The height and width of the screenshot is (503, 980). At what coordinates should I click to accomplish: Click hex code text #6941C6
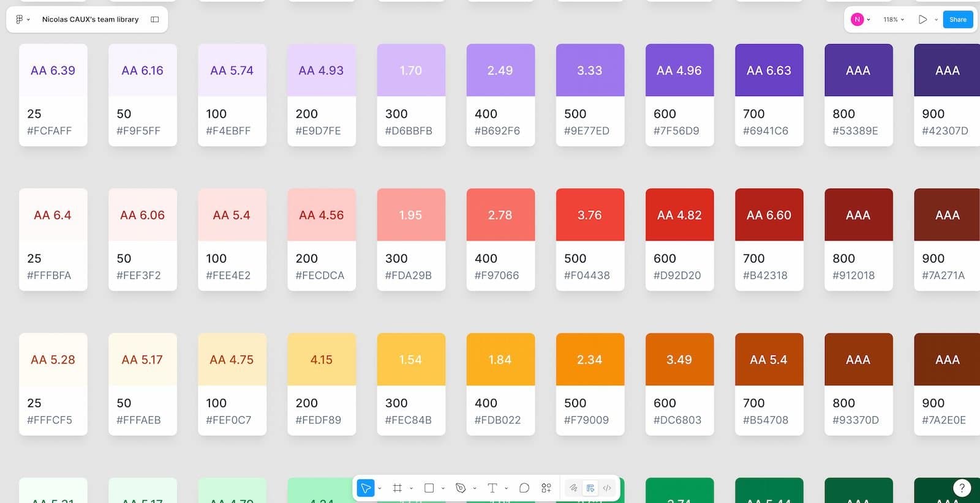pyautogui.click(x=766, y=131)
